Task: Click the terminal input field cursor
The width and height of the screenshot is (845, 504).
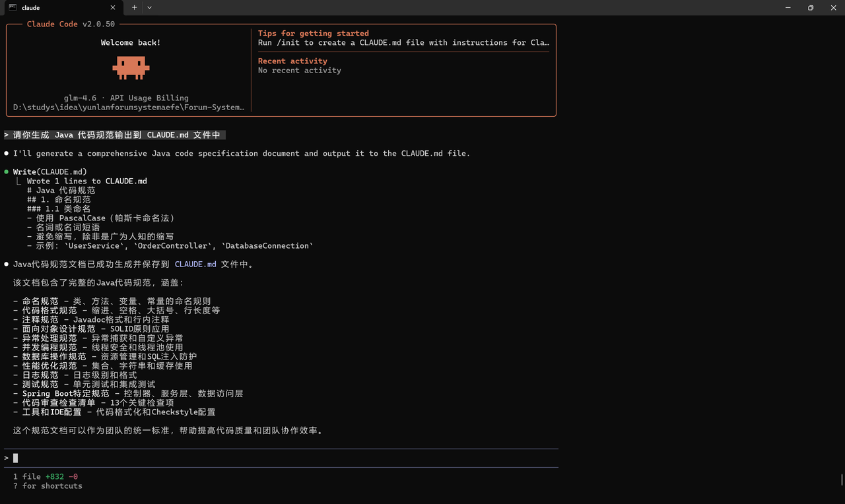Action: (15, 457)
